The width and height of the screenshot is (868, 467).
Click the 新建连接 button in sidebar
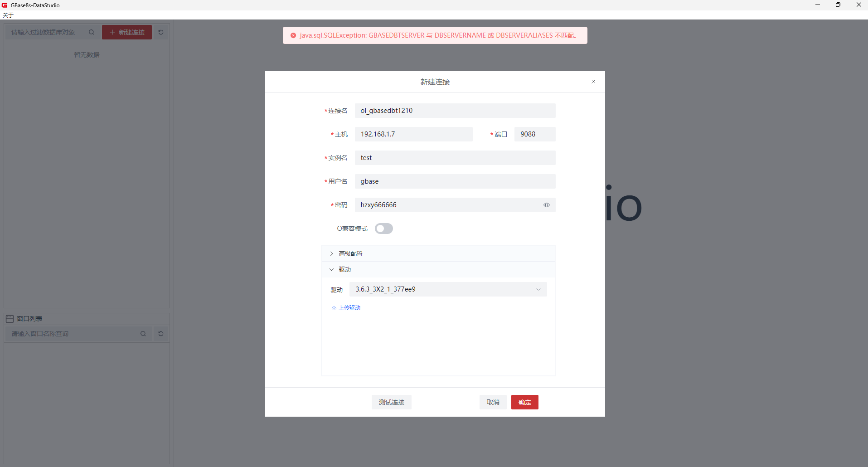[127, 32]
